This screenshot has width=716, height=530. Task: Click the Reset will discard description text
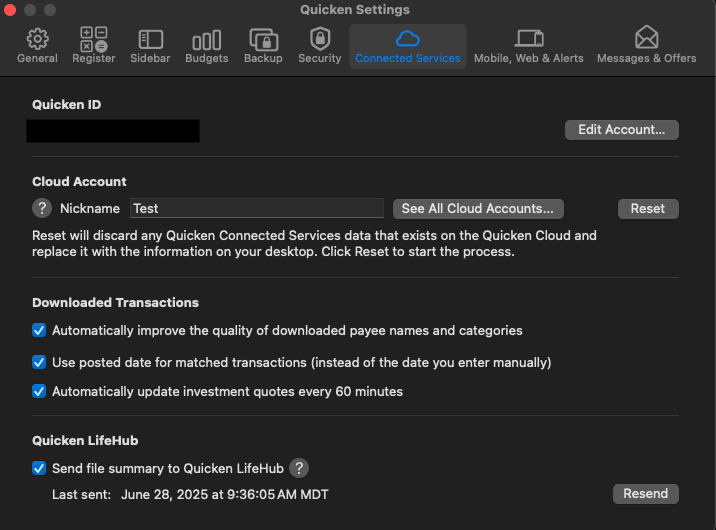(314, 244)
